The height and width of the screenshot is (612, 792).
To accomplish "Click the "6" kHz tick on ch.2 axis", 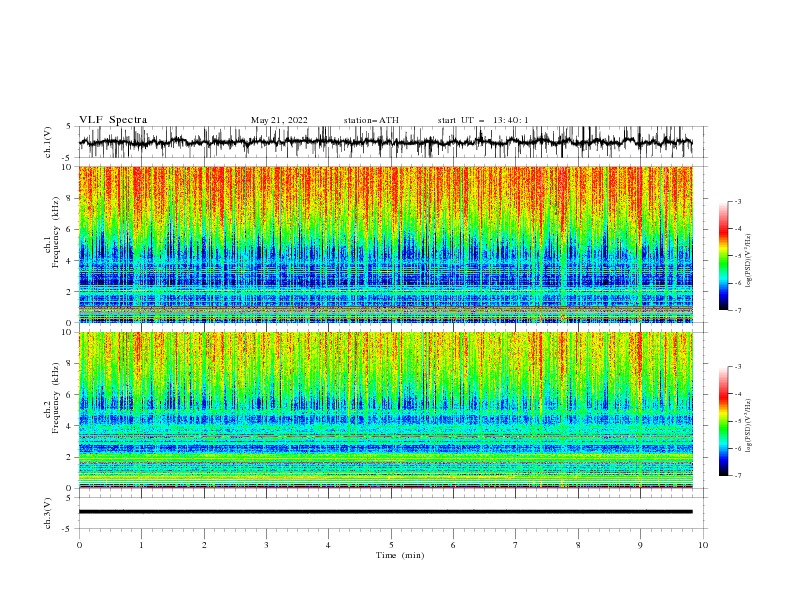I will click(x=70, y=394).
